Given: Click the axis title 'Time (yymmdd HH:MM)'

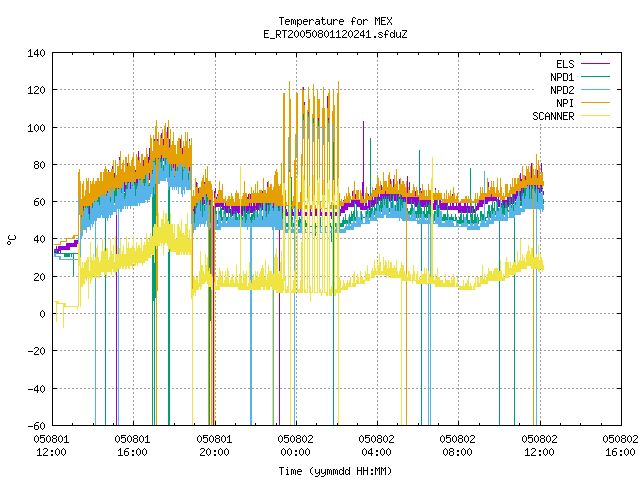Looking at the screenshot, I should (335, 471).
